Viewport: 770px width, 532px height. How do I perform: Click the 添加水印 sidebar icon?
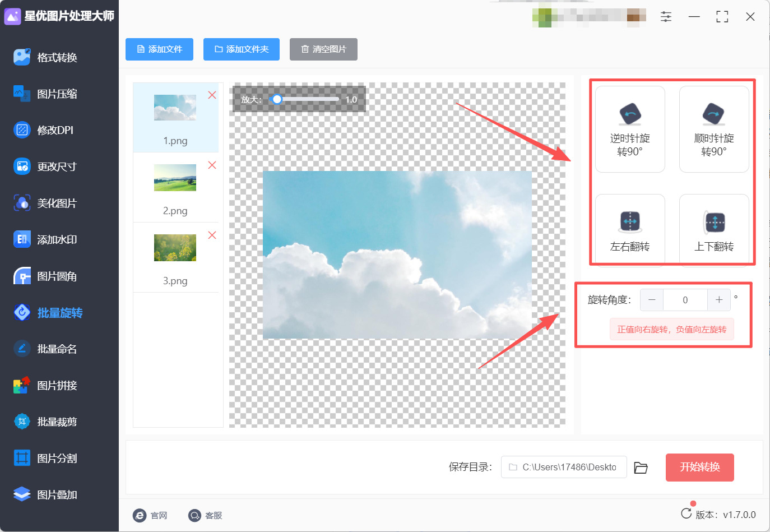click(x=22, y=239)
